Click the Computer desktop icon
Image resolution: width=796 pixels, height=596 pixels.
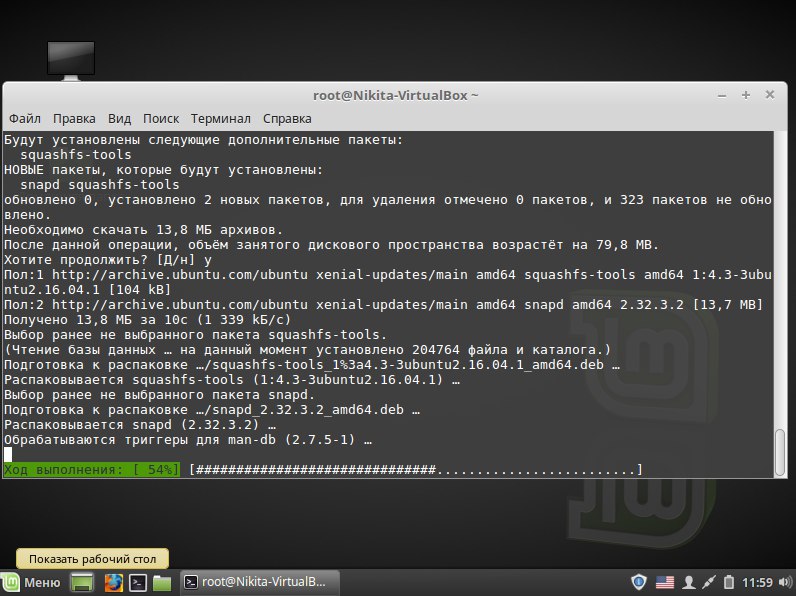tap(71, 61)
